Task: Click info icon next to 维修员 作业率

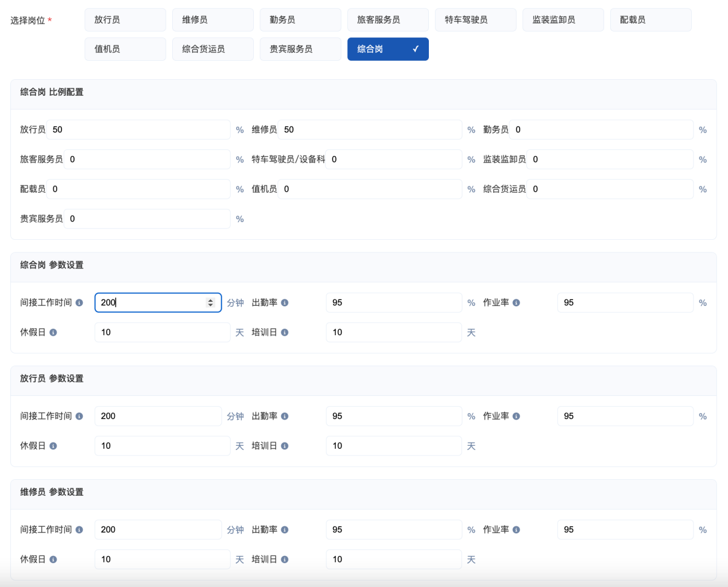Action: click(x=516, y=530)
